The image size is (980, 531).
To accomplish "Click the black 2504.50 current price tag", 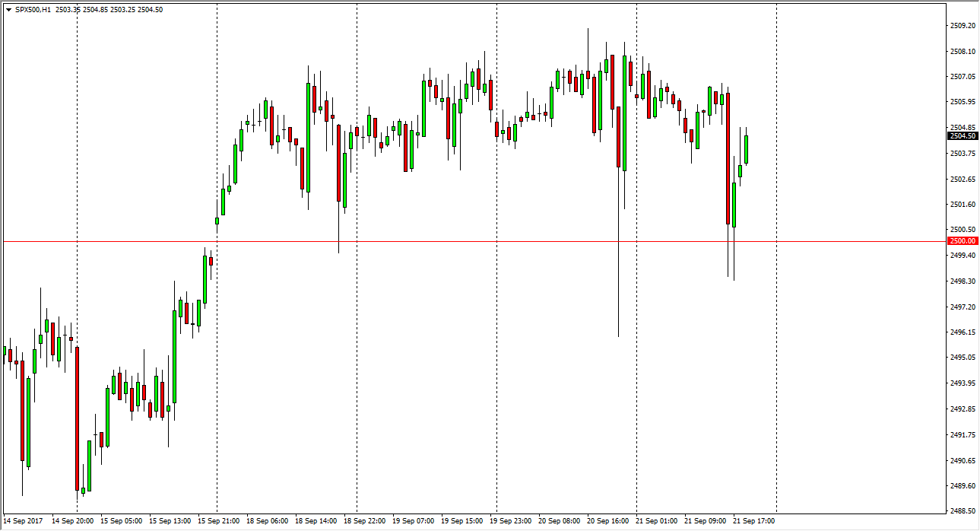I will pyautogui.click(x=963, y=136).
